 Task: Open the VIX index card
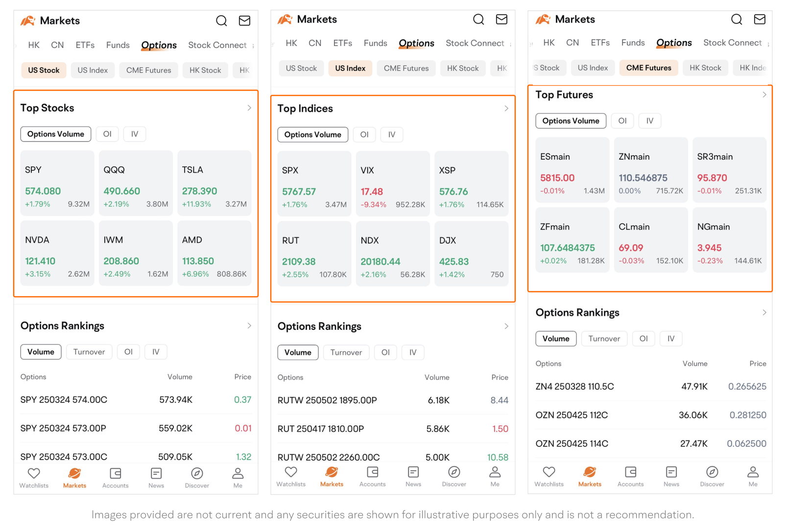[x=392, y=184]
